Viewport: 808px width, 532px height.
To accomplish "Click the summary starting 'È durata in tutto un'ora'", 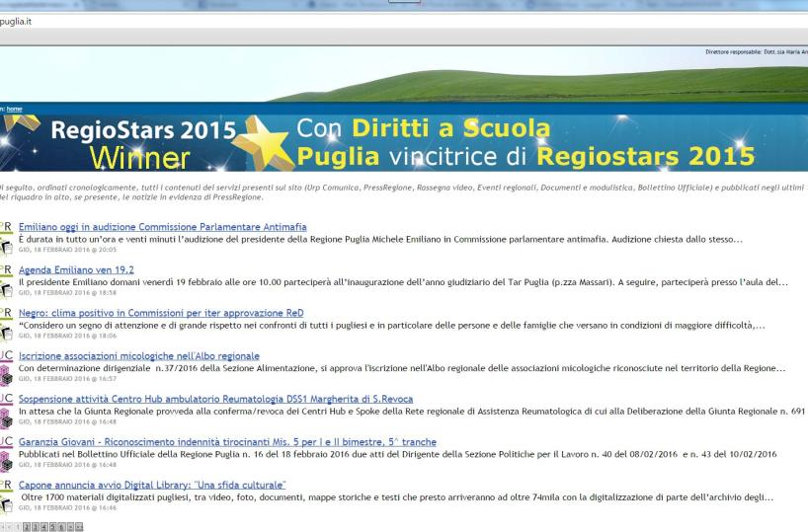I will pyautogui.click(x=380, y=240).
